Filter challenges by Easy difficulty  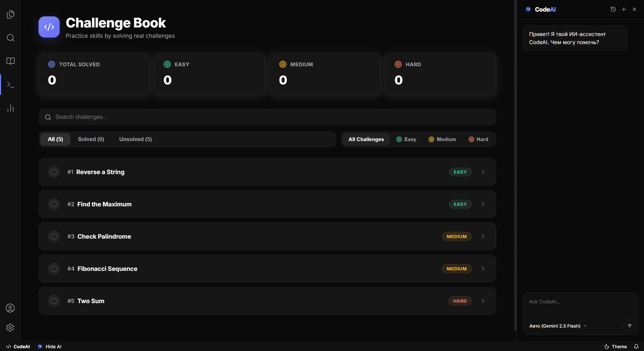pos(406,139)
